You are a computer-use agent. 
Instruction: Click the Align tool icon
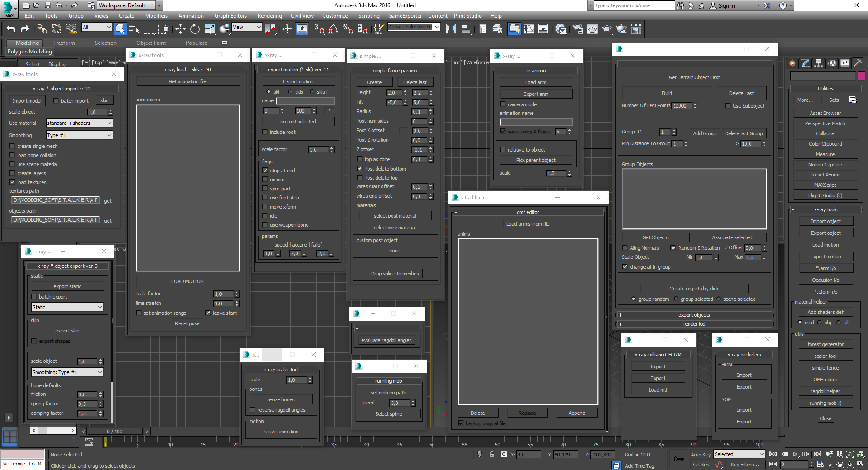coord(466,29)
